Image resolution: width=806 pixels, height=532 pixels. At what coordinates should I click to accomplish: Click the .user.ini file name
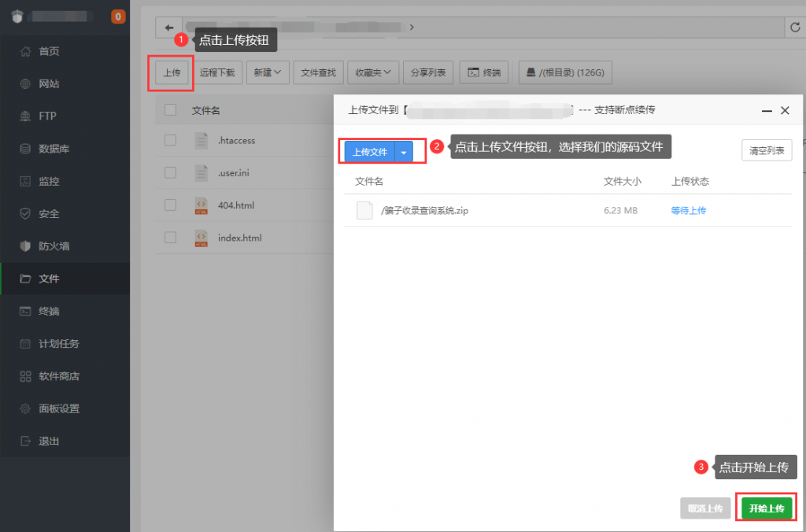[233, 173]
